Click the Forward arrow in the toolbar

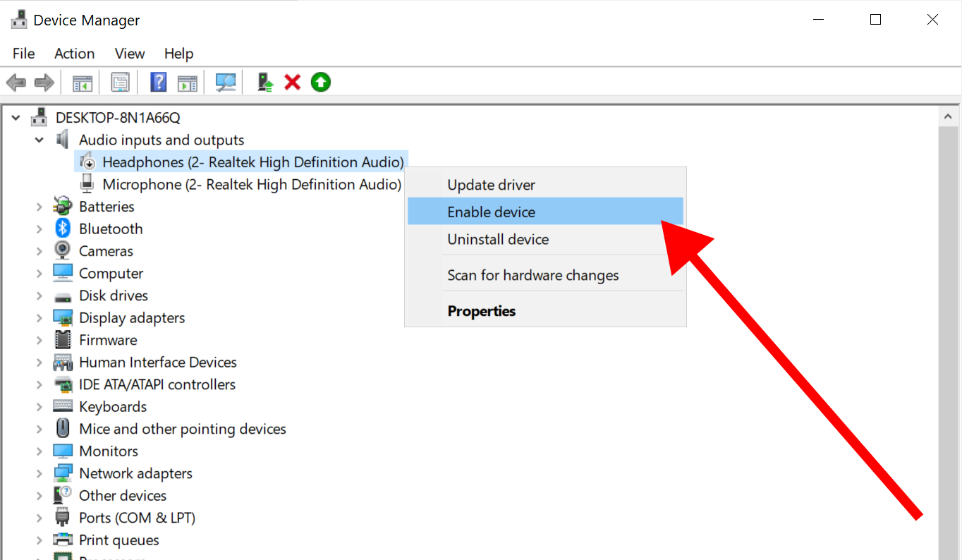click(44, 83)
